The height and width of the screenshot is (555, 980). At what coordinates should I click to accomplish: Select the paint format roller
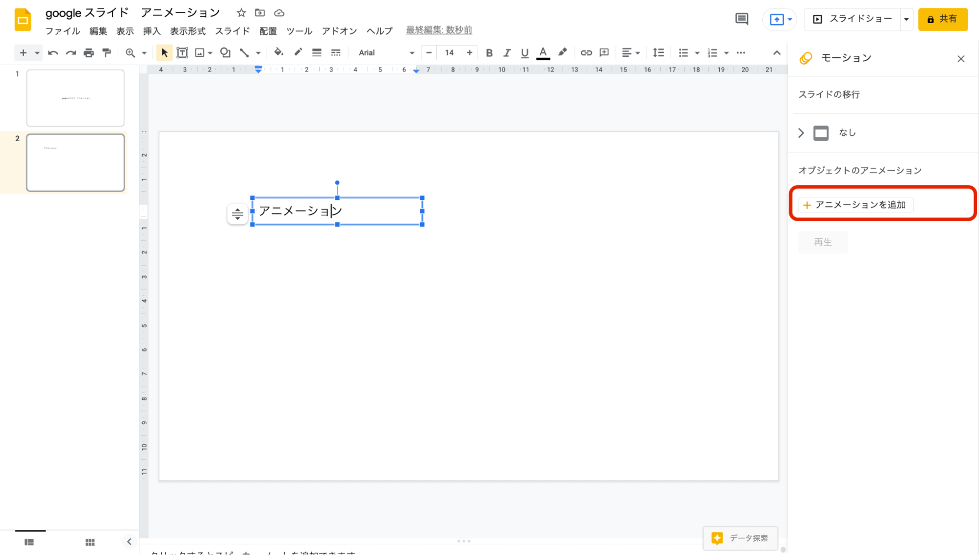tap(107, 53)
